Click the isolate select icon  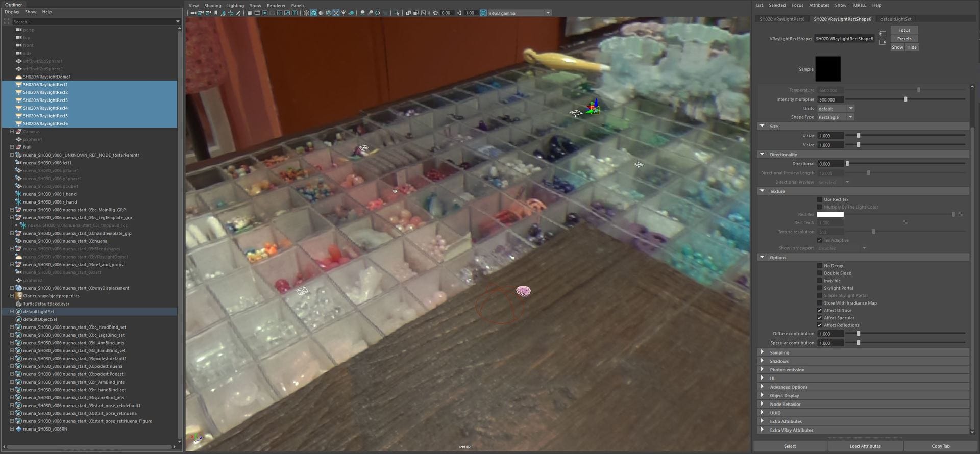coord(397,13)
